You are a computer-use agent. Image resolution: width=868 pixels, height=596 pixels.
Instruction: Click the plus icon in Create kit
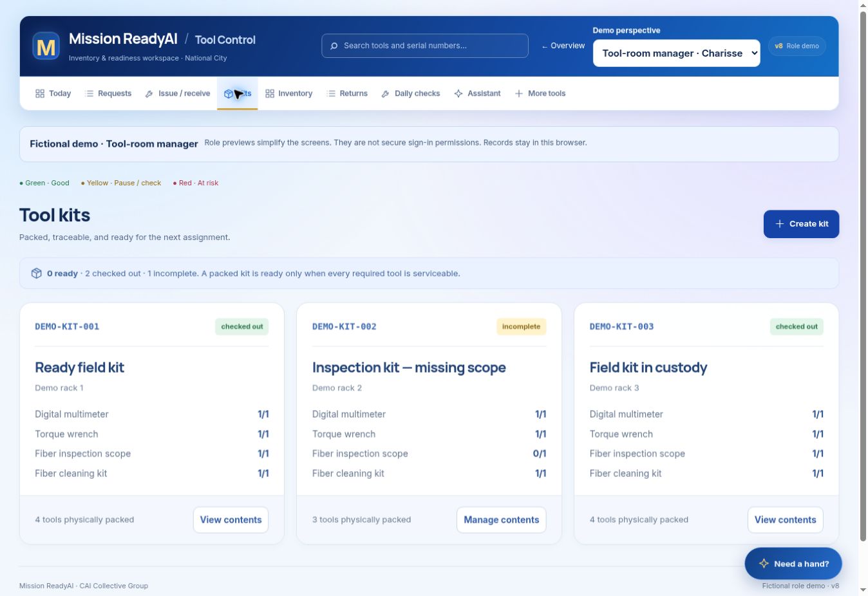[x=780, y=224]
